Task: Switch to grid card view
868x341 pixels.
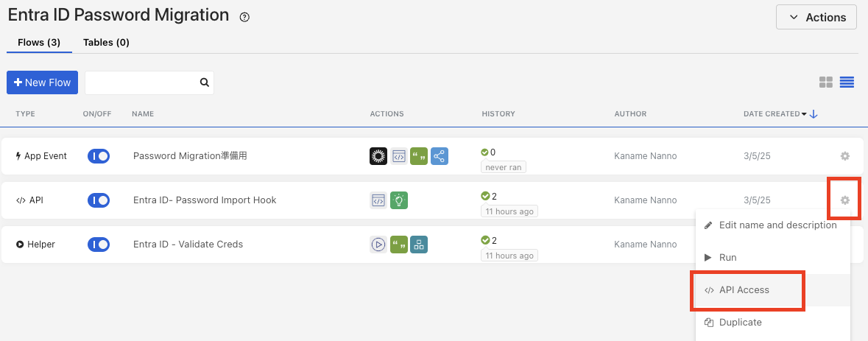Action: pos(826,82)
